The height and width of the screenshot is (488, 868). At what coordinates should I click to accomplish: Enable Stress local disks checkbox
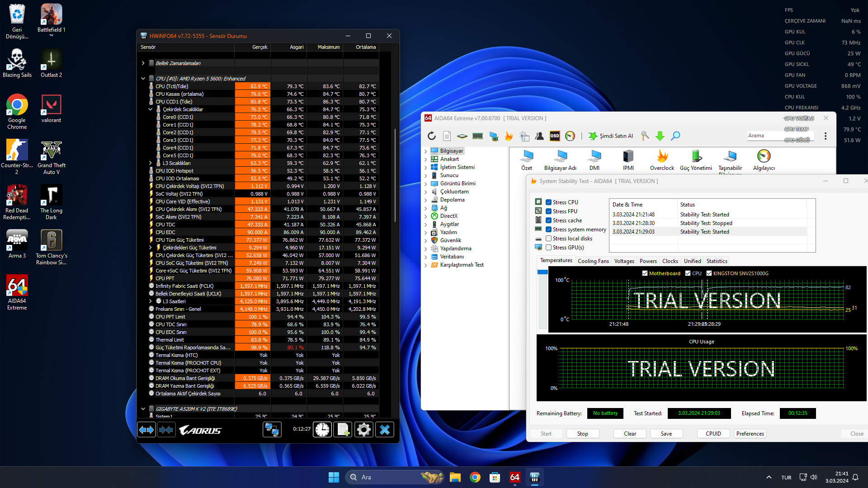(x=548, y=239)
